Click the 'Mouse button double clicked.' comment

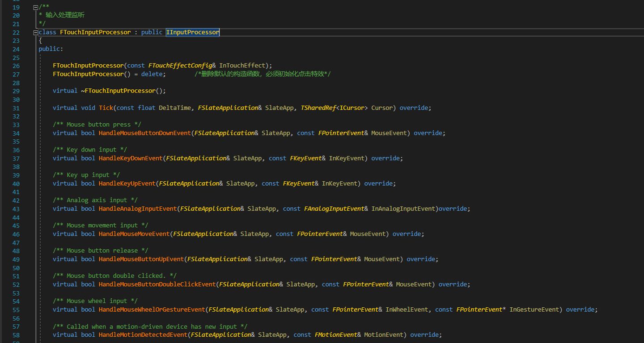pos(114,276)
